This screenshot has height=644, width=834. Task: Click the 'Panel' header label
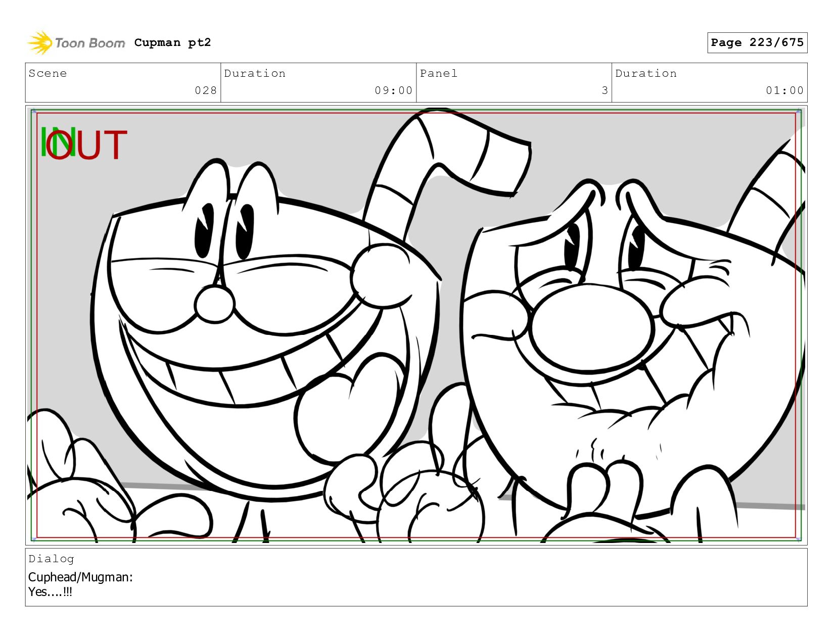[x=439, y=73]
